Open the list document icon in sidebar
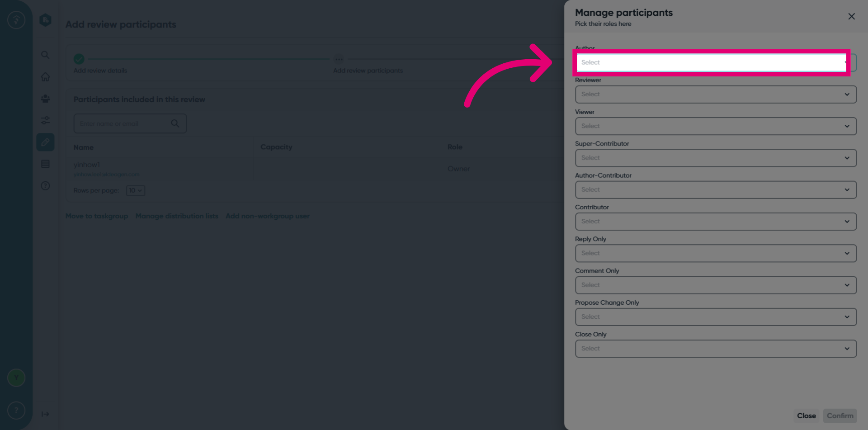 pyautogui.click(x=45, y=164)
